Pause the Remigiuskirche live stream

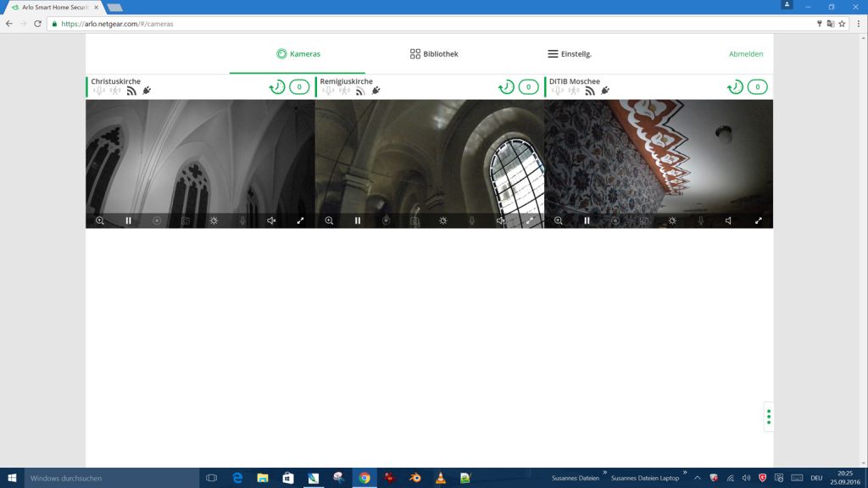[x=358, y=220]
